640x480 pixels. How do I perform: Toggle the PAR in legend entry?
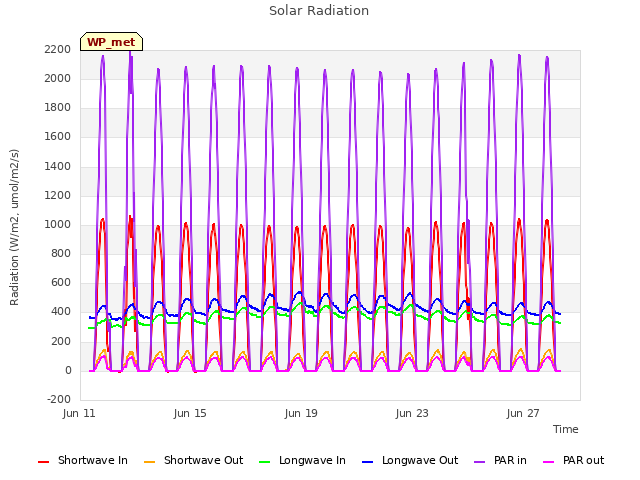pyautogui.click(x=500, y=460)
